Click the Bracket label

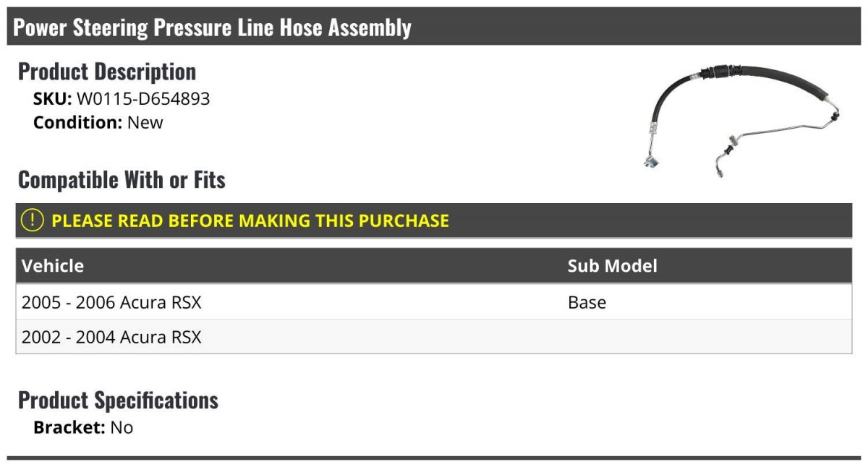[x=69, y=427]
